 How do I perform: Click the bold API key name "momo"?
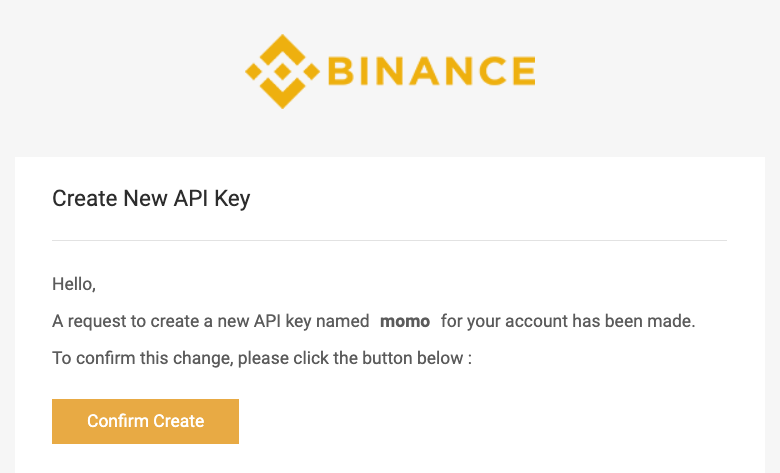pyautogui.click(x=405, y=321)
